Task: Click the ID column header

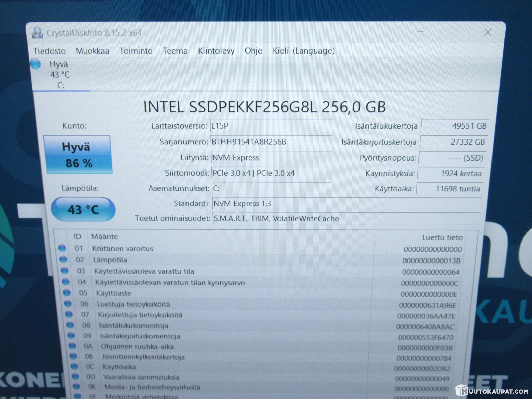Action: [x=77, y=236]
